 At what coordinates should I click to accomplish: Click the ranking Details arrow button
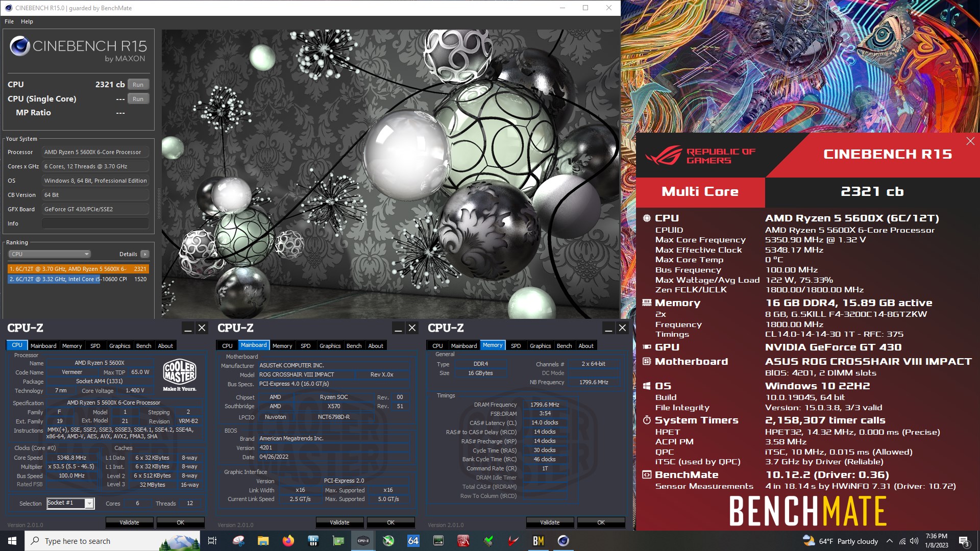[x=145, y=254]
